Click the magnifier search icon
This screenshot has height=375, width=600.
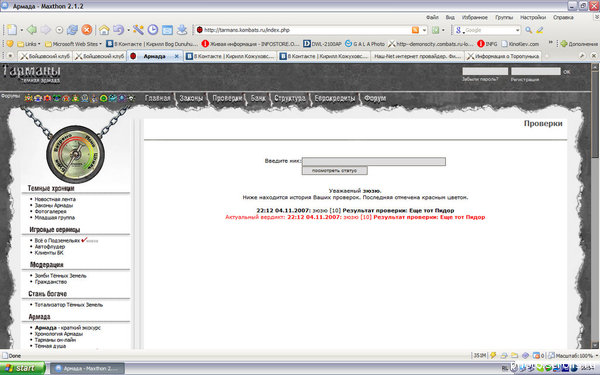coord(528,30)
